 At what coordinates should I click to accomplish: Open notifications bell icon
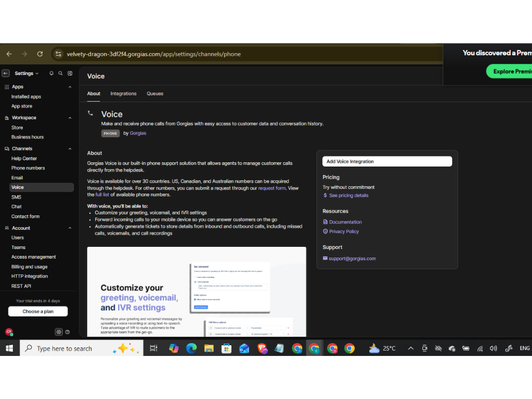coord(51,73)
